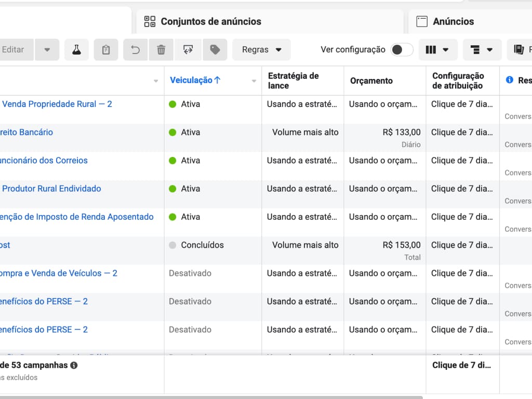Click the Configuração de atribuição column header
This screenshot has height=399, width=532.
click(458, 81)
